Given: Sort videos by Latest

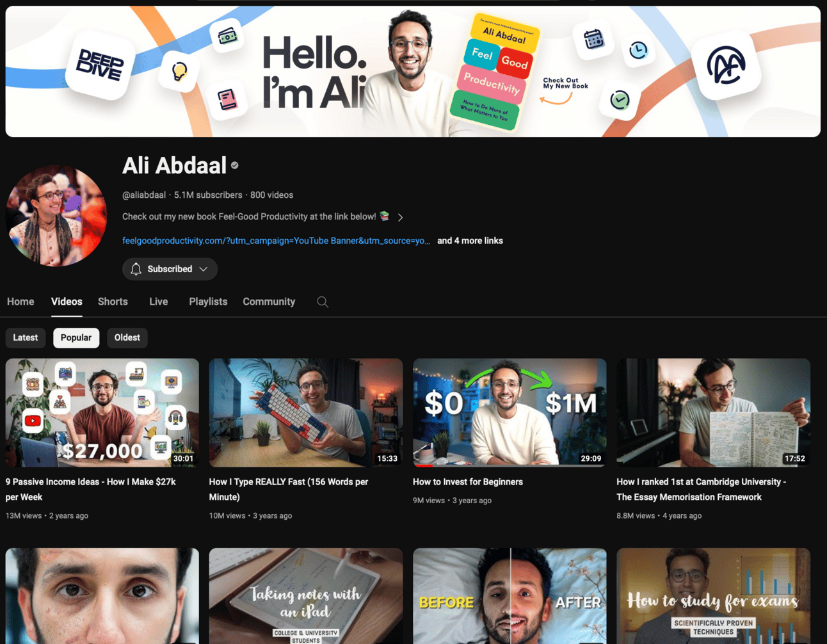Looking at the screenshot, I should (26, 337).
